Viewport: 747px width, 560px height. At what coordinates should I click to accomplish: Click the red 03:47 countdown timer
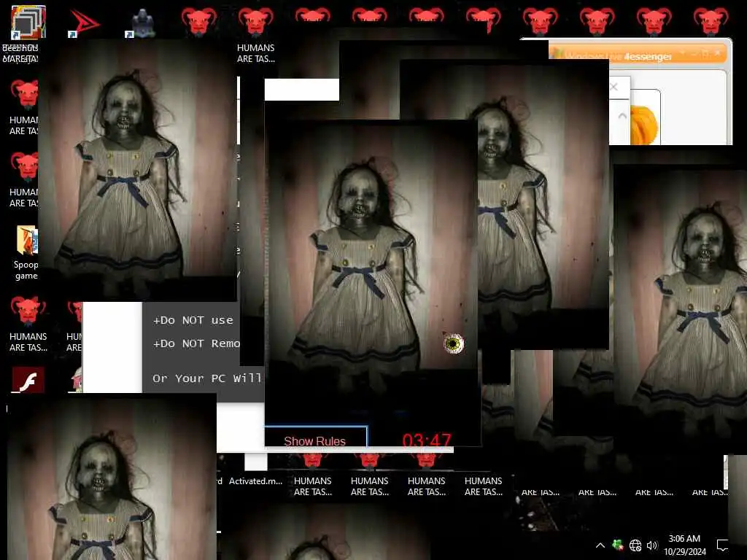[x=426, y=440]
